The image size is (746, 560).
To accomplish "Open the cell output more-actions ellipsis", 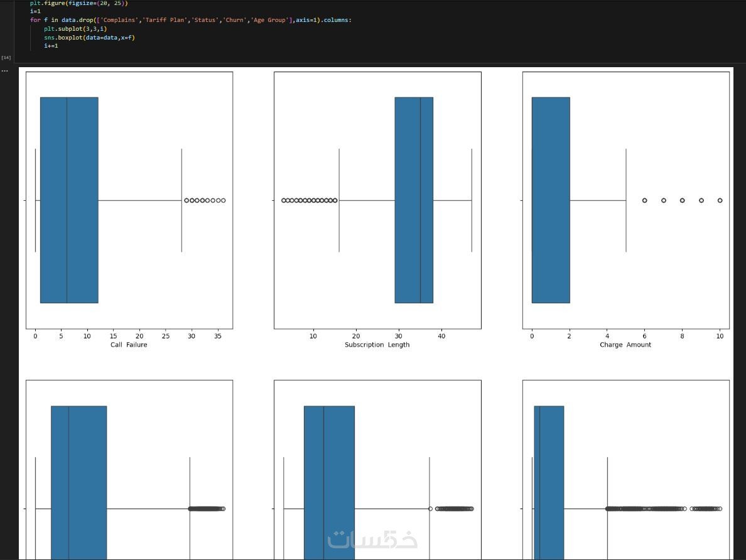I will [x=5, y=71].
